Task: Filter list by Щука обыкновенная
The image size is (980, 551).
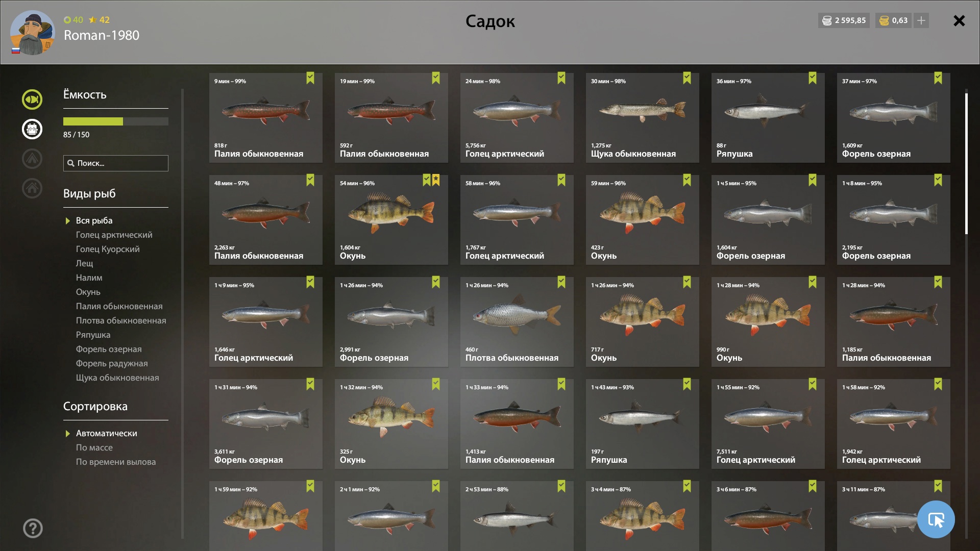Action: (x=117, y=378)
